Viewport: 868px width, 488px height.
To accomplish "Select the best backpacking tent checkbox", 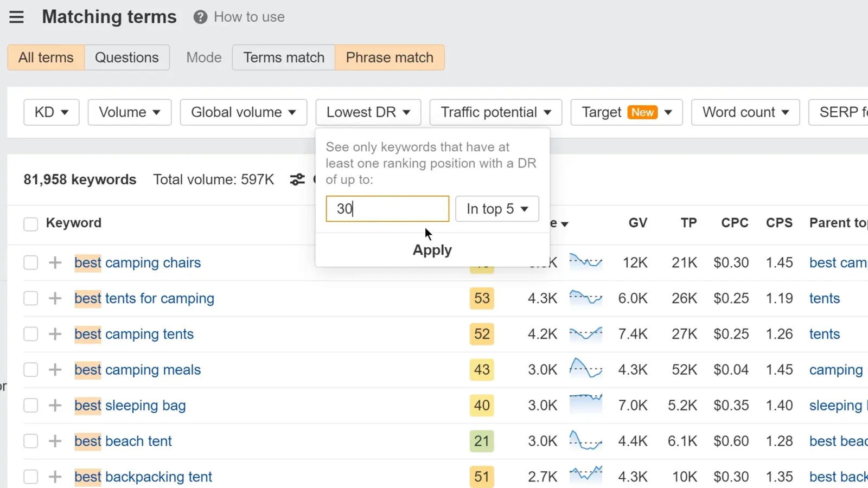I will coord(31,477).
